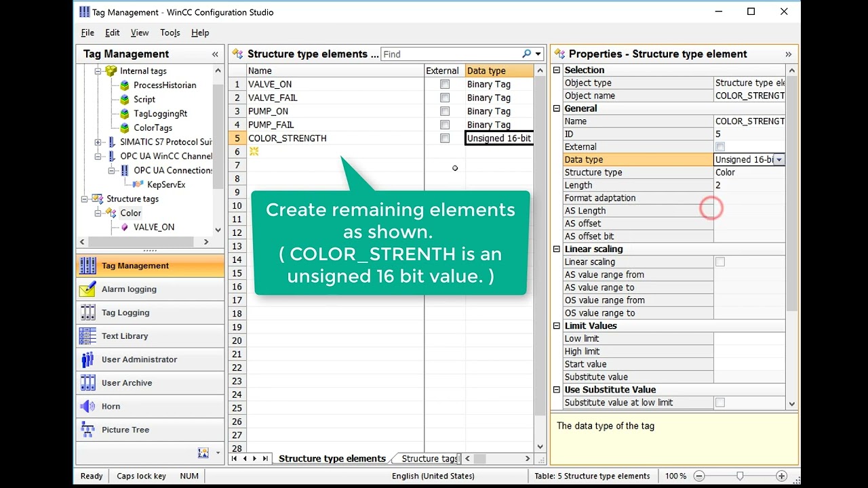Enable Substitute value at low limit checkbox
Screen dimensions: 868x488
click(x=720, y=403)
